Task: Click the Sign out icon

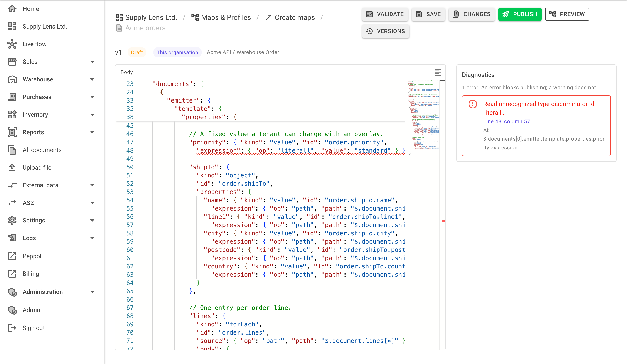Action: coord(12,328)
